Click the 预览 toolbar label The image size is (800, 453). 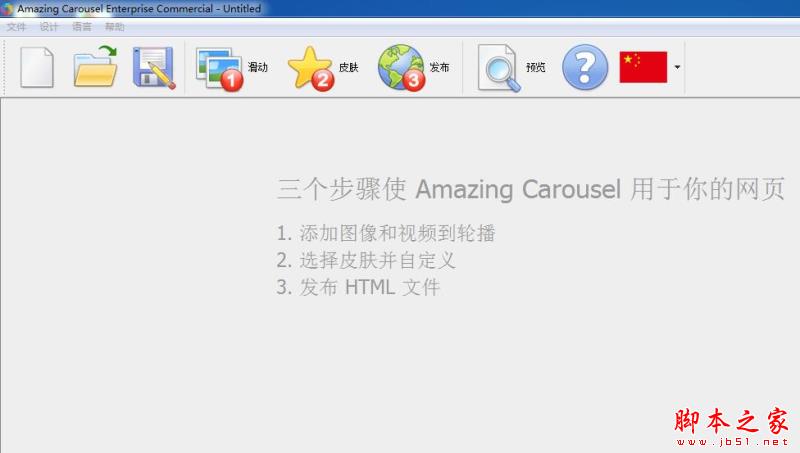click(536, 67)
